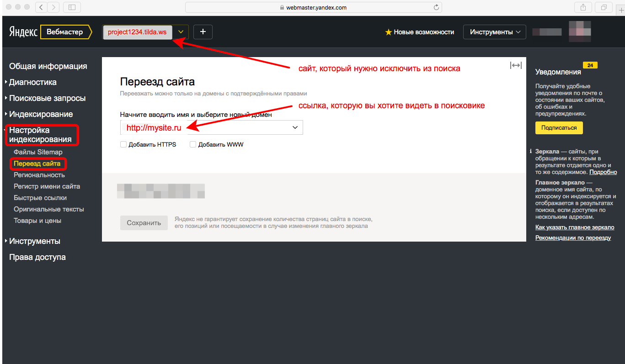Expand the Инструменты sidebar section

coord(32,241)
